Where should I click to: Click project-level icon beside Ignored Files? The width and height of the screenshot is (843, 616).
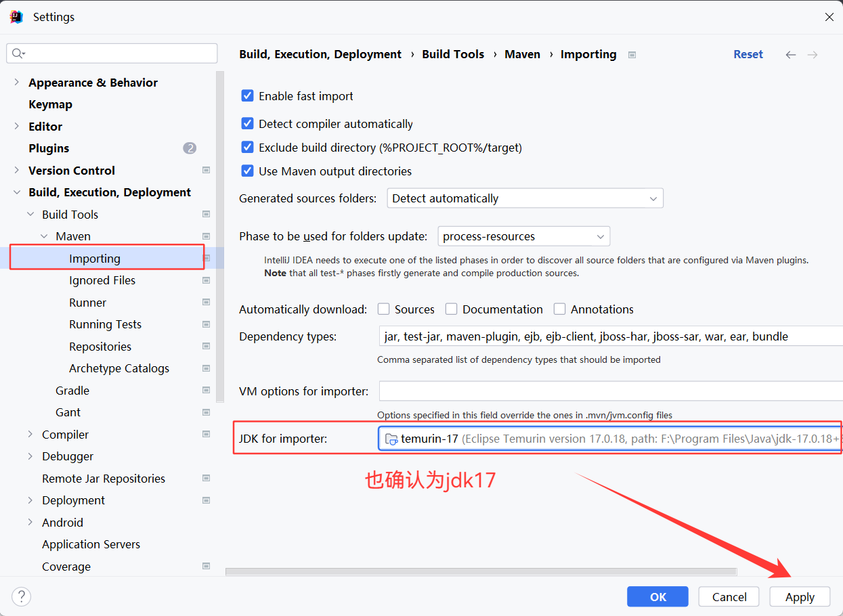(x=206, y=280)
